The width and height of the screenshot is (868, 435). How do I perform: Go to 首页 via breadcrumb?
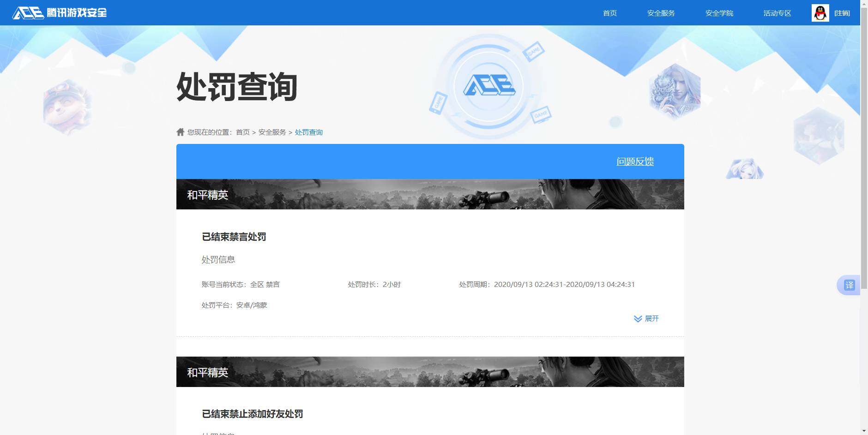[242, 132]
